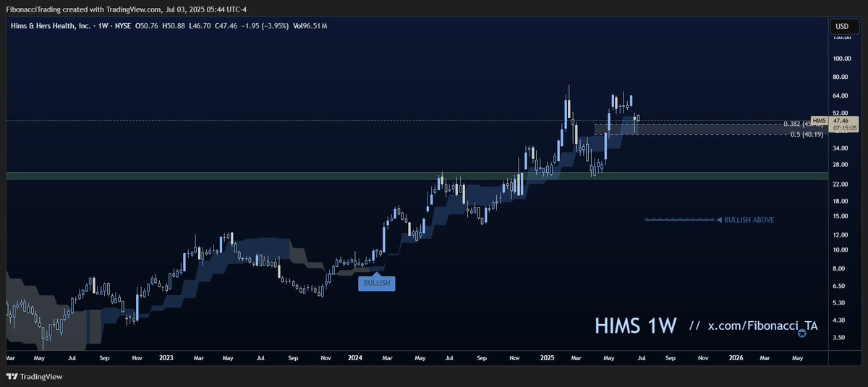Click the countdown timer 07:15:05
This screenshot has width=868, height=387.
tap(844, 128)
